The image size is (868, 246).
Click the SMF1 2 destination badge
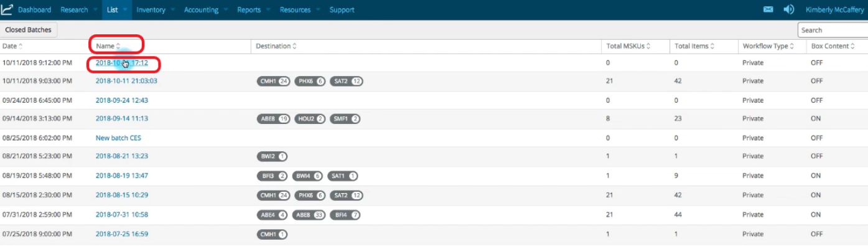pos(345,119)
